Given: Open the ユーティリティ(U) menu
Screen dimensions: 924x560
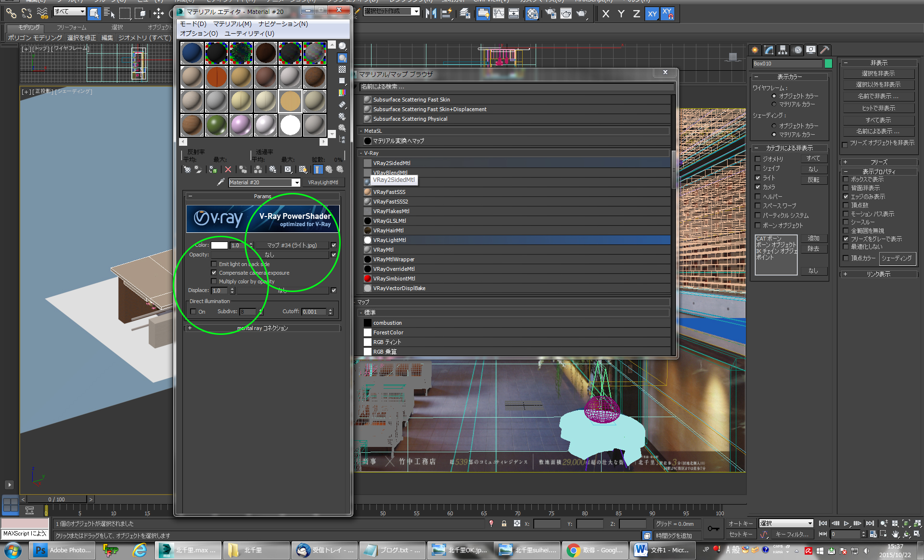Looking at the screenshot, I should [x=249, y=33].
